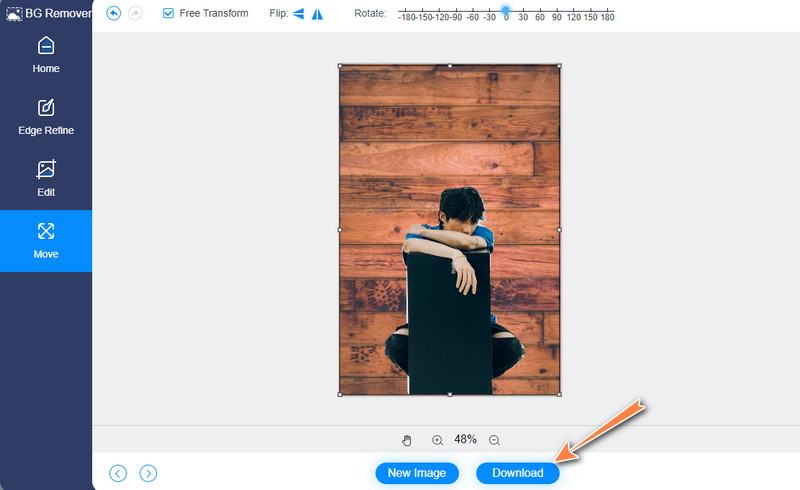Open the Home tab in sidebar
Viewport: 800px width, 490px height.
click(x=46, y=55)
